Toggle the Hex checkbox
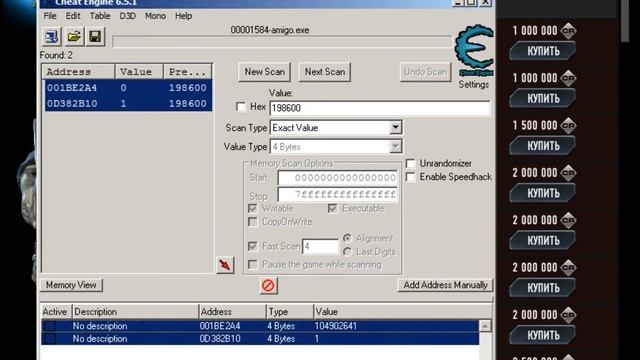This screenshot has height=360, width=640. pos(241,107)
